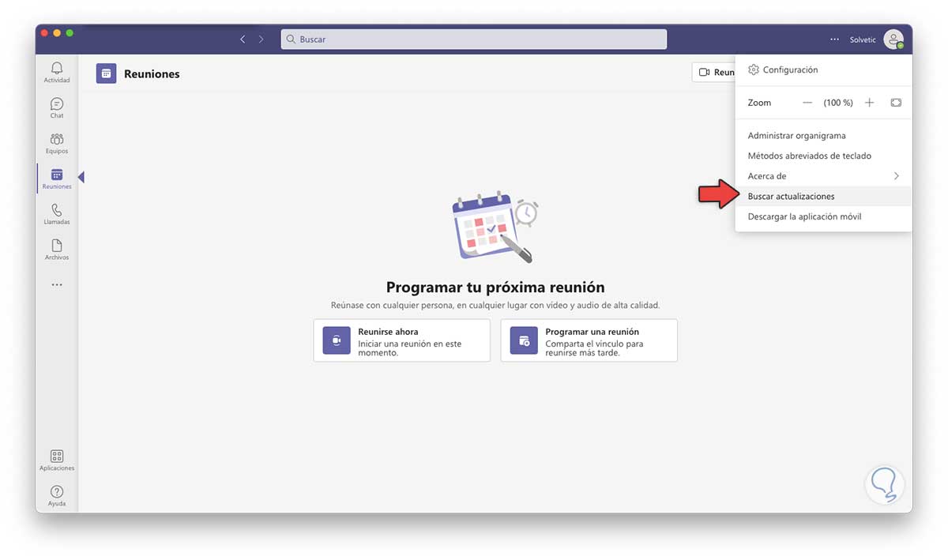Image resolution: width=948 pixels, height=560 pixels.
Task: Click the Buscar search field
Action: click(x=474, y=39)
